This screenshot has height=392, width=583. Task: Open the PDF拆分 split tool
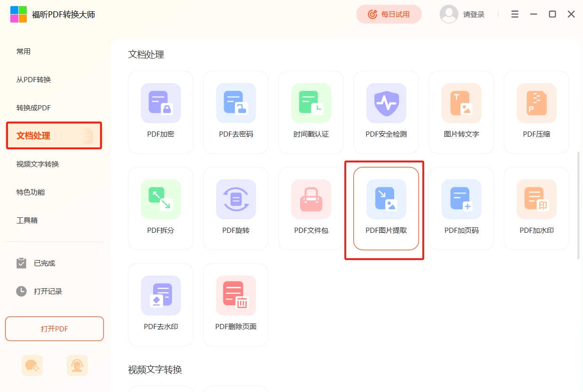coord(161,208)
